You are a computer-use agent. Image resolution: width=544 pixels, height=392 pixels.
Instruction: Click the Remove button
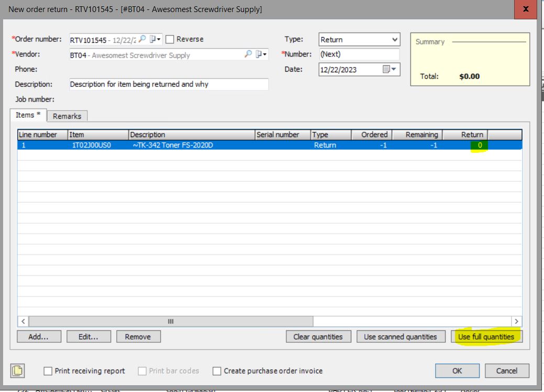(x=138, y=337)
